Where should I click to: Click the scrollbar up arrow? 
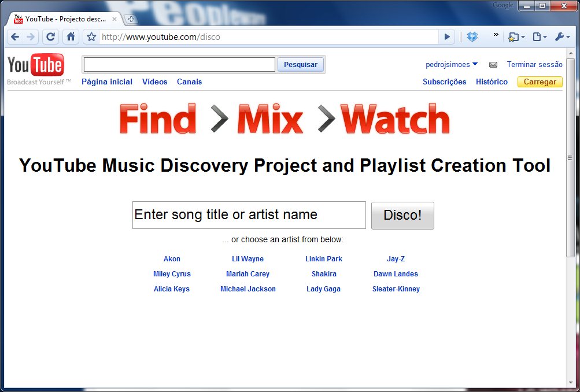570,54
